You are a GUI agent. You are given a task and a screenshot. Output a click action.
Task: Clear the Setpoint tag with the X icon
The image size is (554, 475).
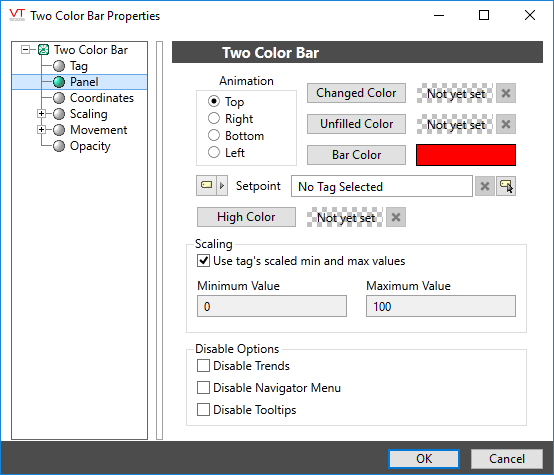[485, 186]
